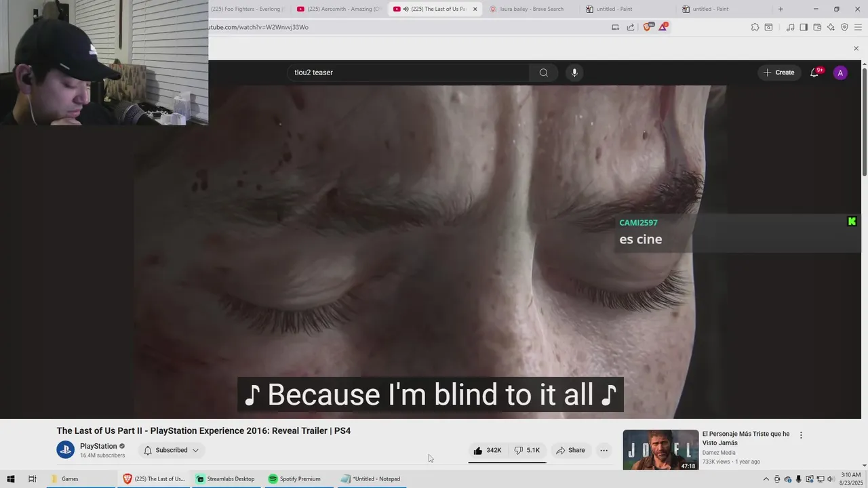Dismiss the banner with the X below the toolbar
Viewport: 868px width, 488px height.
[x=856, y=48]
